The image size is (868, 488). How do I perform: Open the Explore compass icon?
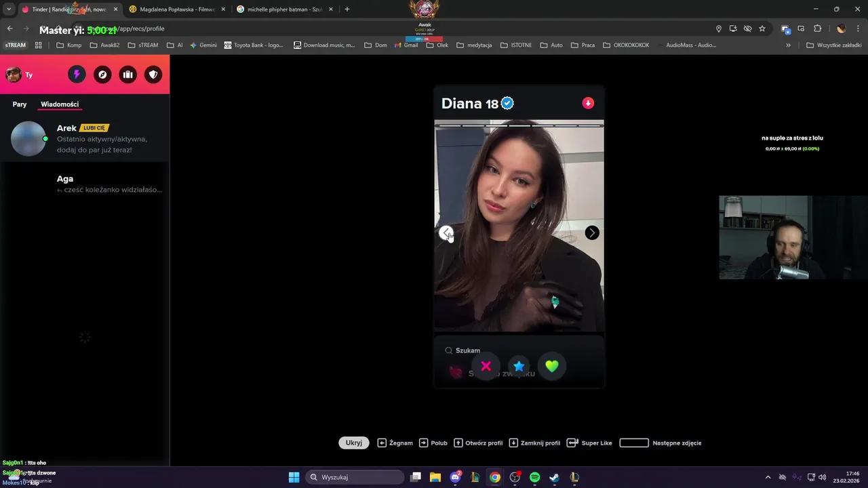pos(102,75)
